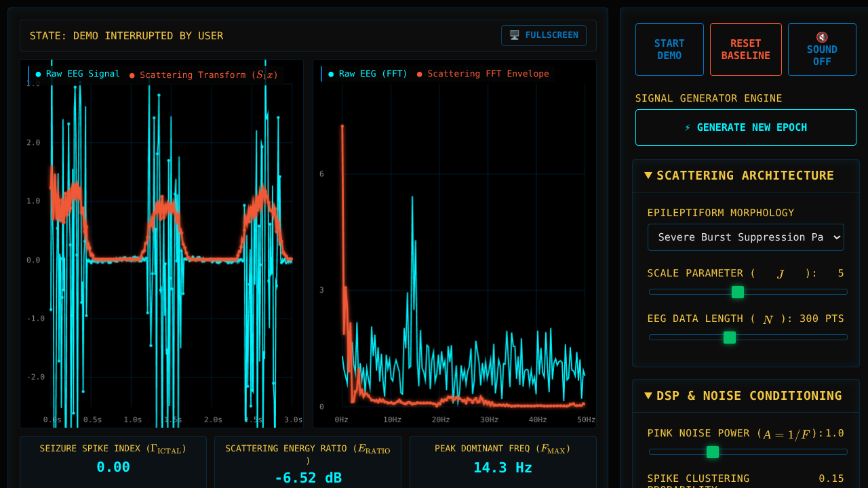Toggle Raw EEG Signal legend entry
The image size is (868, 488).
tap(77, 74)
